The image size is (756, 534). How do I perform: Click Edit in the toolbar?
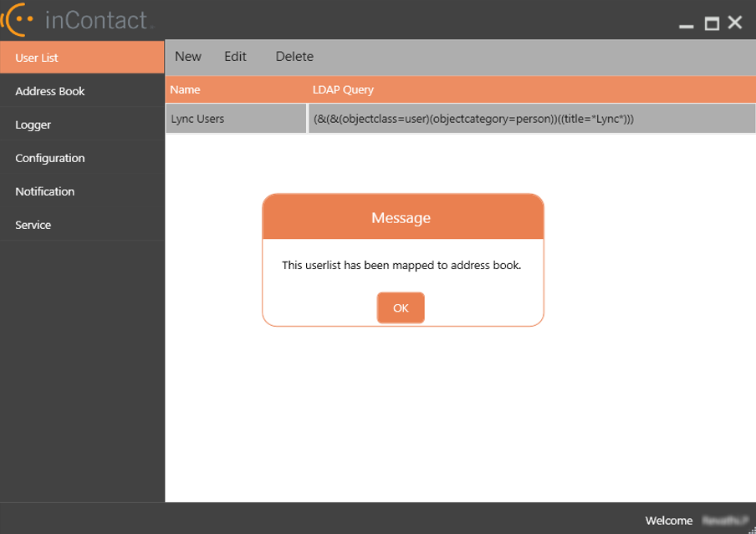click(235, 57)
